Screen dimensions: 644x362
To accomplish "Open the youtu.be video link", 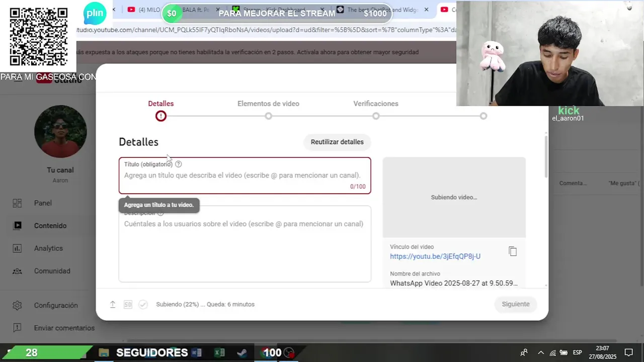I will (x=435, y=256).
